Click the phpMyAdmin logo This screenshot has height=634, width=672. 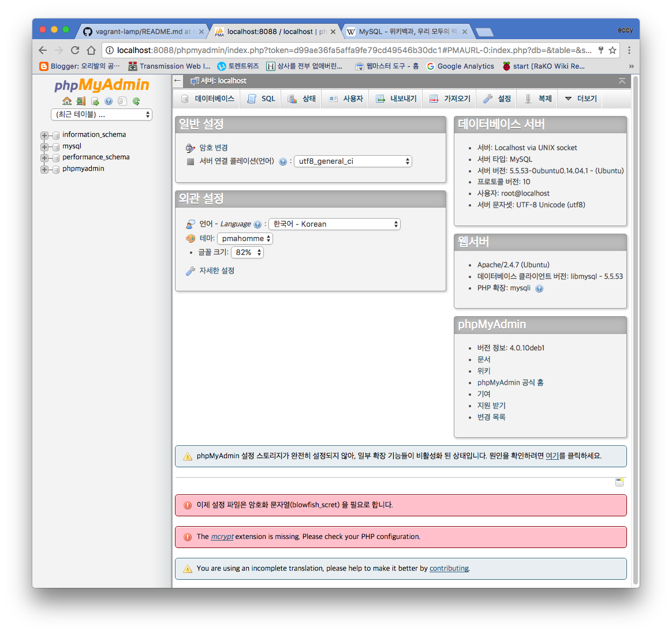point(102,85)
